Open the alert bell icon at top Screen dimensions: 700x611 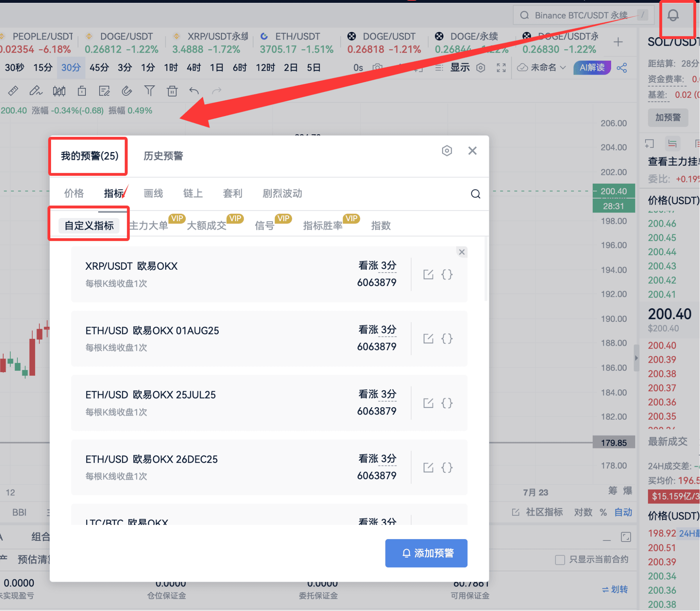(x=673, y=15)
